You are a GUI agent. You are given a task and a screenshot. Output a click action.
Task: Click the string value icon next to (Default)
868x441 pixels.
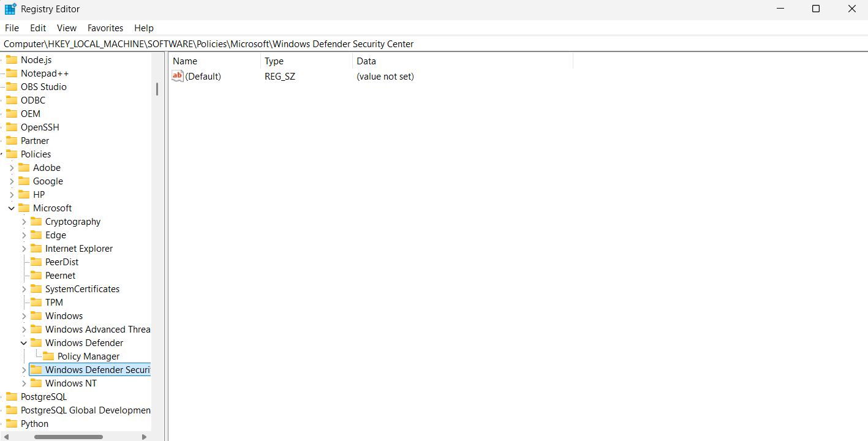coord(178,76)
